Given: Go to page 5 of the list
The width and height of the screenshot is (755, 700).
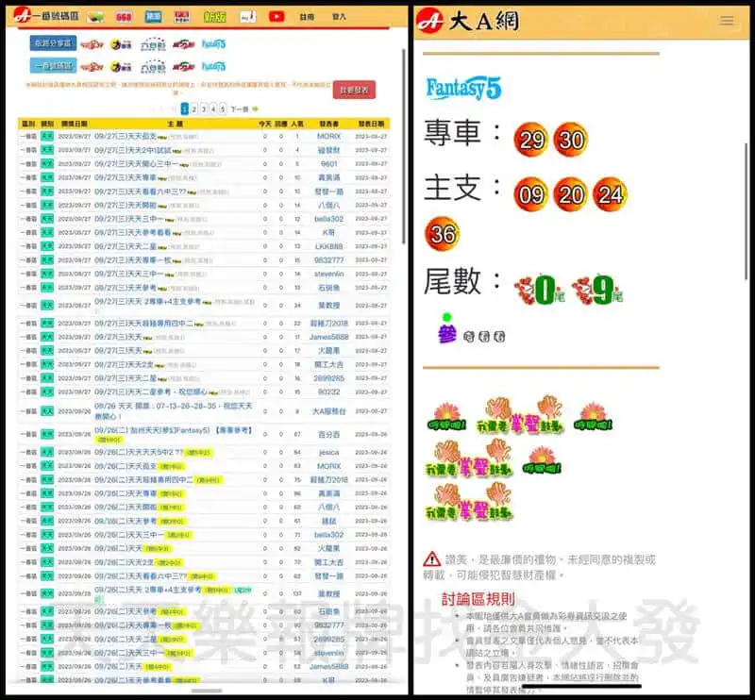Looking at the screenshot, I should (x=224, y=108).
